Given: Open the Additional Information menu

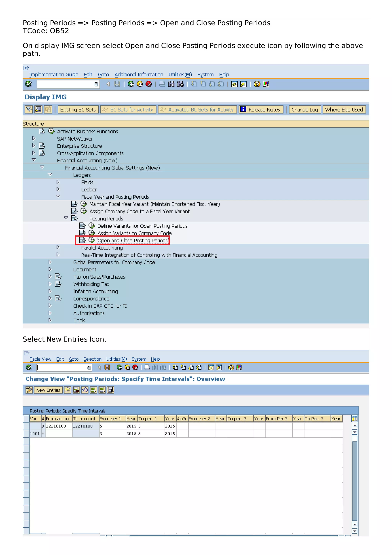Looking at the screenshot, I should click(139, 74).
